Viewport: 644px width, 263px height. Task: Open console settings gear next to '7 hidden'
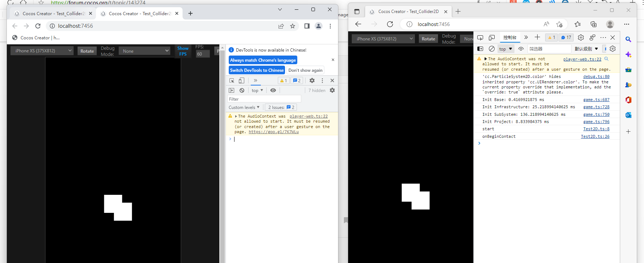(x=332, y=91)
